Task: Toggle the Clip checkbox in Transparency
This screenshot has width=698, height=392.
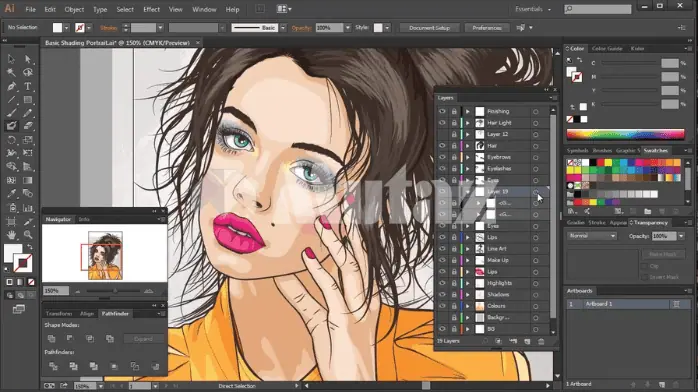Action: 644,266
